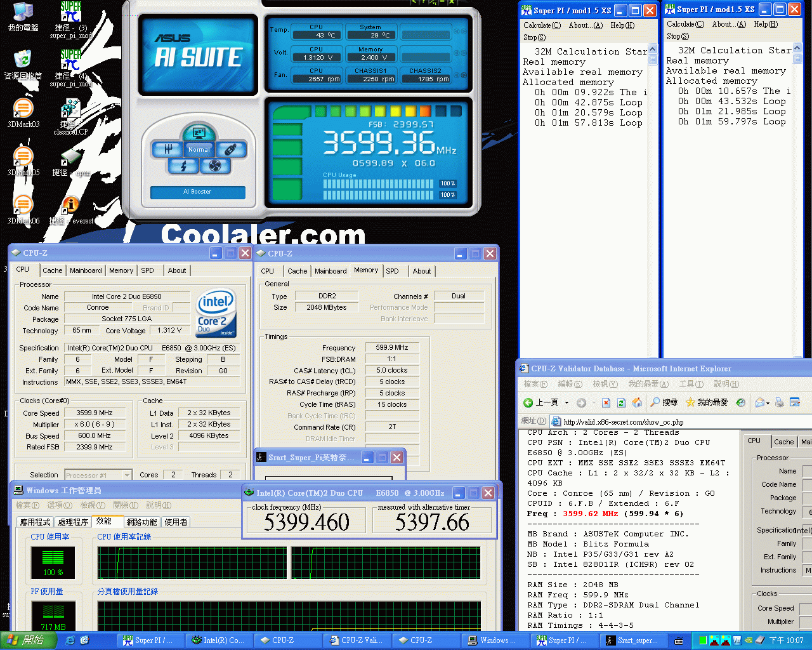Viewport: 812px width, 650px height.
Task: Select the fan control icon in AI Suite
Action: (215, 166)
